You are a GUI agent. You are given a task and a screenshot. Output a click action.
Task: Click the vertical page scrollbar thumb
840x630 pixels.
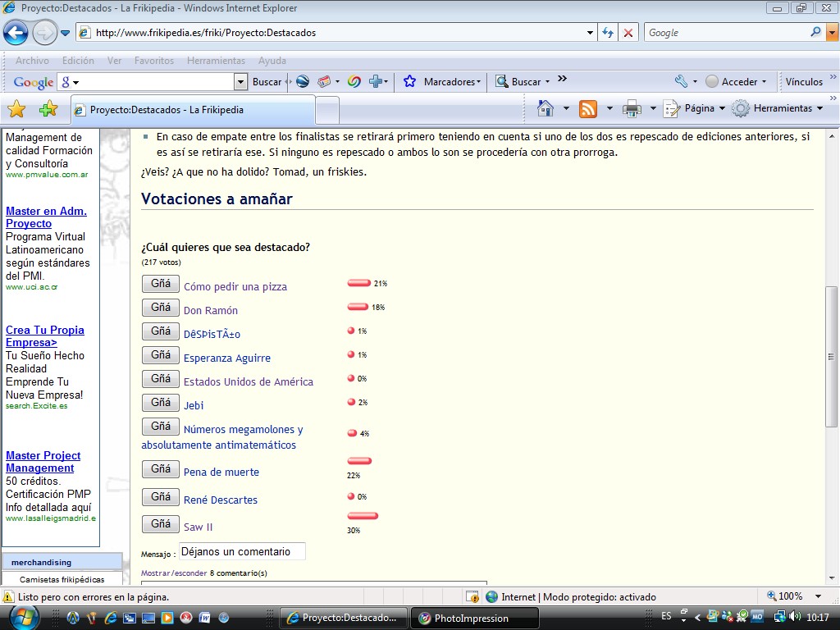pyautogui.click(x=831, y=356)
